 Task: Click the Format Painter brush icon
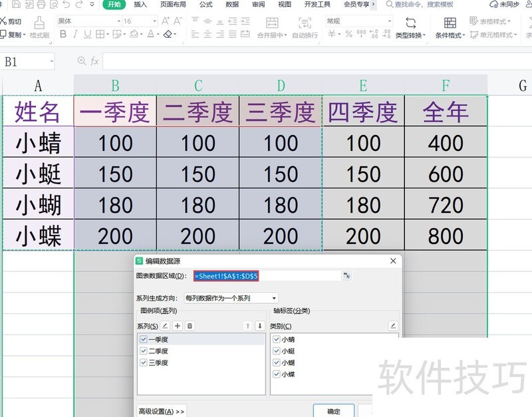pyautogui.click(x=39, y=23)
